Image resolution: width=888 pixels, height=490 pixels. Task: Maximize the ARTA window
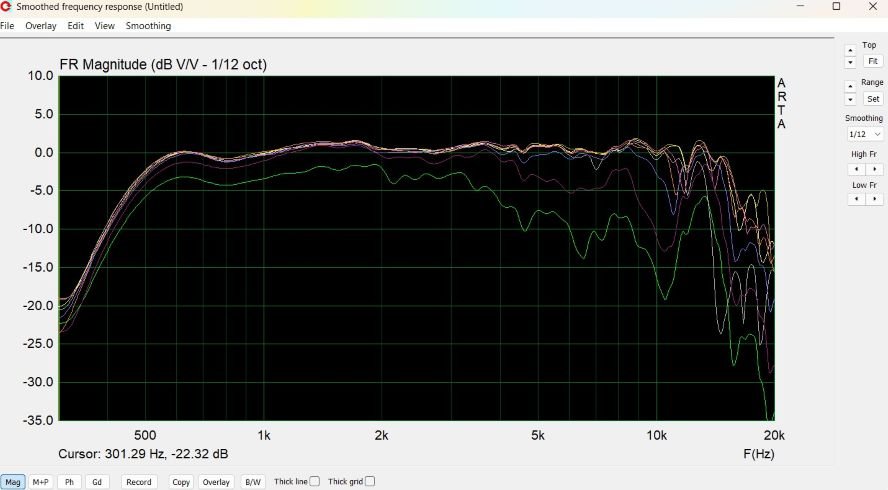(x=836, y=6)
